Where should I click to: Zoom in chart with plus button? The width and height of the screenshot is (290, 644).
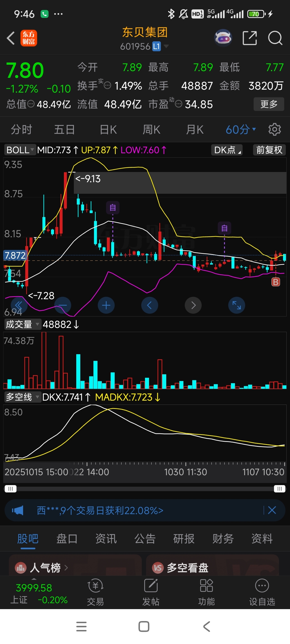pos(106,305)
